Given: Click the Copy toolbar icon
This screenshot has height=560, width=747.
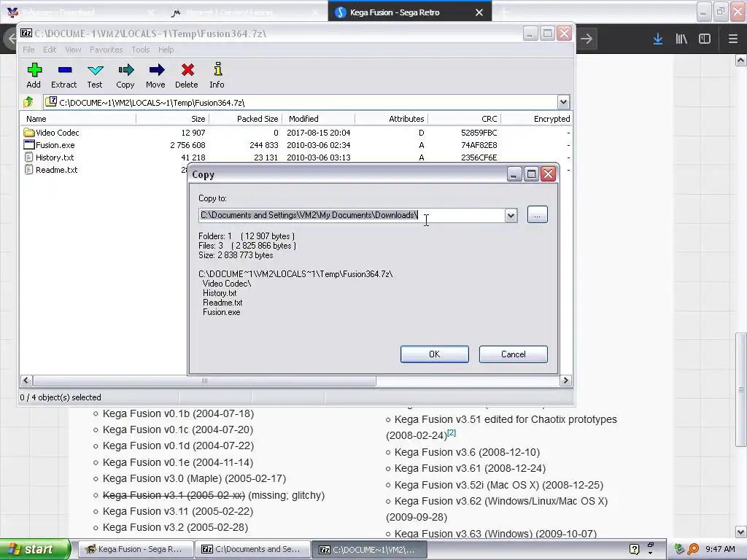Looking at the screenshot, I should click(125, 71).
